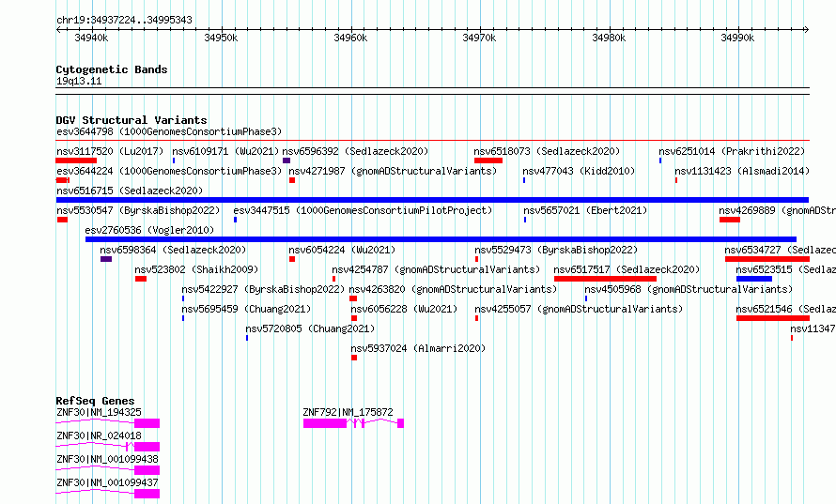The height and width of the screenshot is (504, 836).
Task: Select nsv523802 (Shaikh2009) variant label
Action: [x=196, y=269]
